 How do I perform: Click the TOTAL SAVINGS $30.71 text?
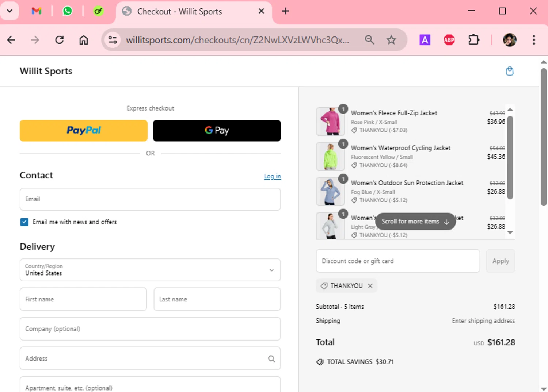(x=360, y=362)
